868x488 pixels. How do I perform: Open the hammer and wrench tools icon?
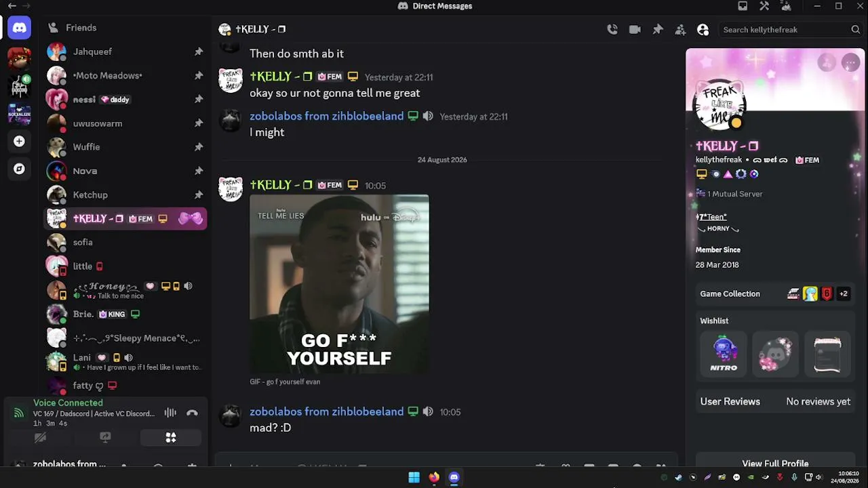click(764, 6)
